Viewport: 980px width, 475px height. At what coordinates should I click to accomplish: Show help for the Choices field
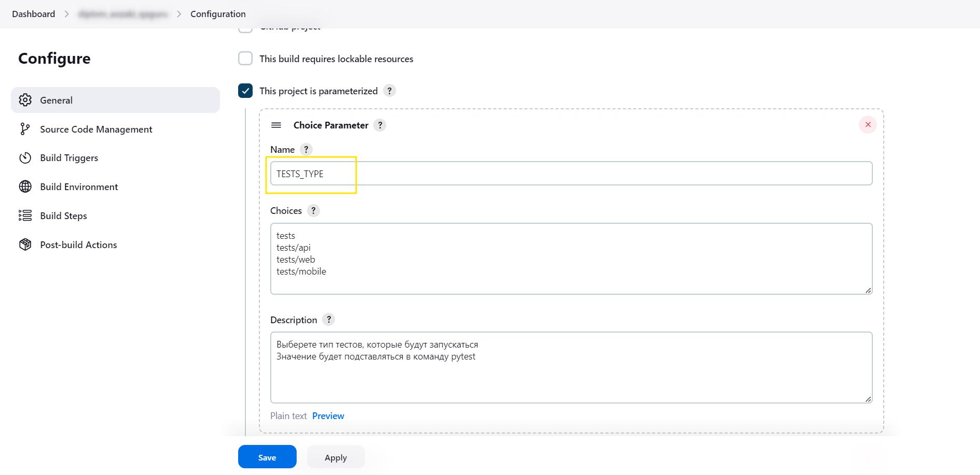(313, 211)
